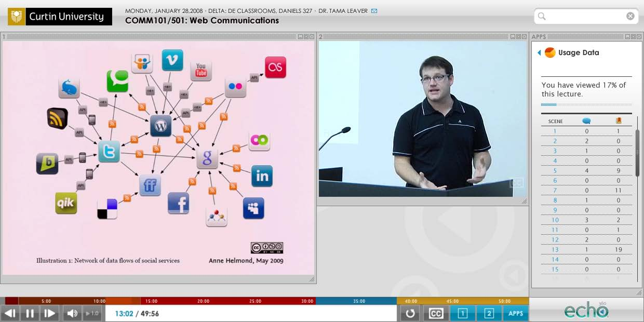Go back using the arrow beside Usage Data
The width and height of the screenshot is (644, 322).
(539, 52)
